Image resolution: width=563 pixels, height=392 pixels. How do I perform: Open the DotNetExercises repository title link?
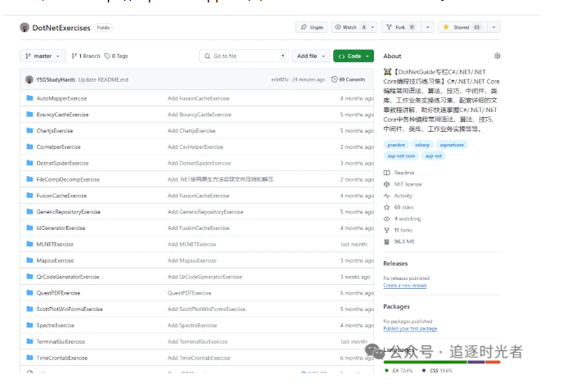tap(61, 28)
